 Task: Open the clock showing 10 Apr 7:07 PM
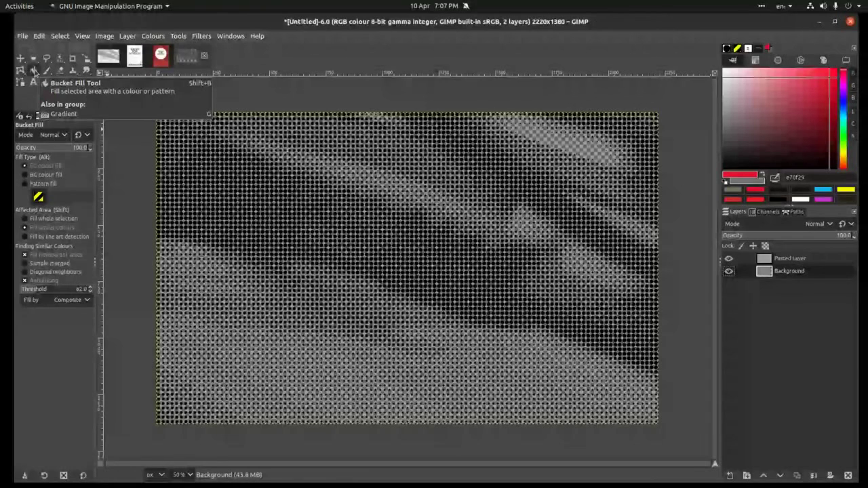point(434,6)
